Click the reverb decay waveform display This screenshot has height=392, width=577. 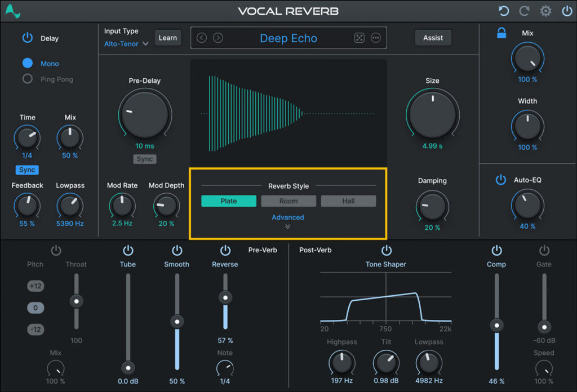click(x=288, y=113)
